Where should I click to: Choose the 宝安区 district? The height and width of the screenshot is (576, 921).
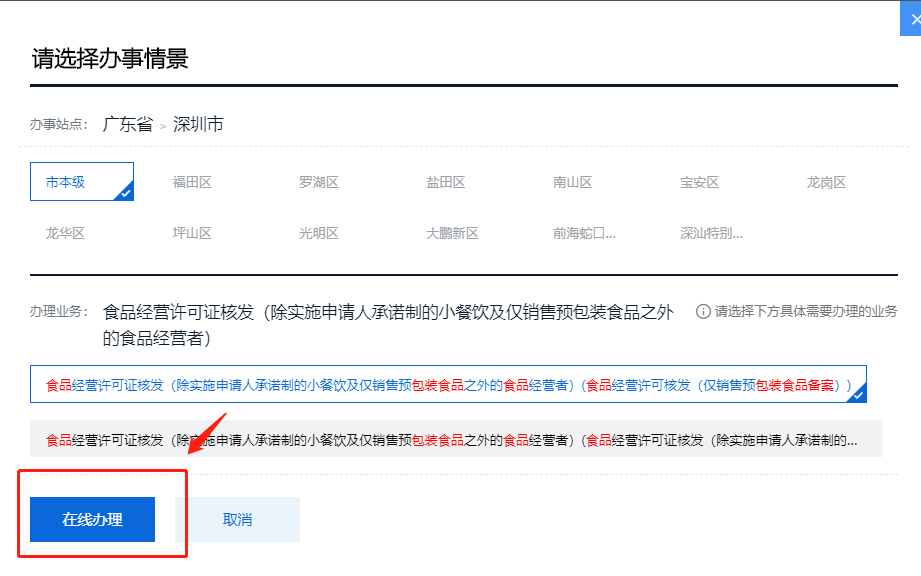(x=700, y=182)
